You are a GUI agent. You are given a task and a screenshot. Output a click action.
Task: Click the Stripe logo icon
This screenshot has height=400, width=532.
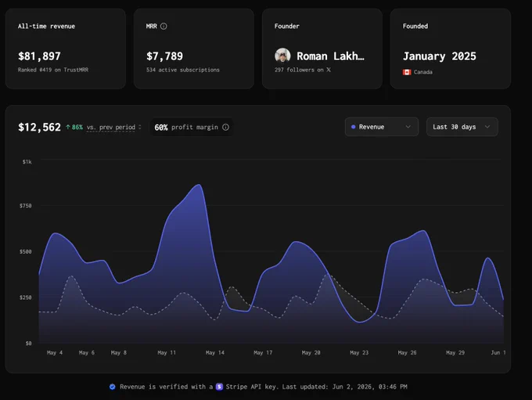pyautogui.click(x=219, y=387)
